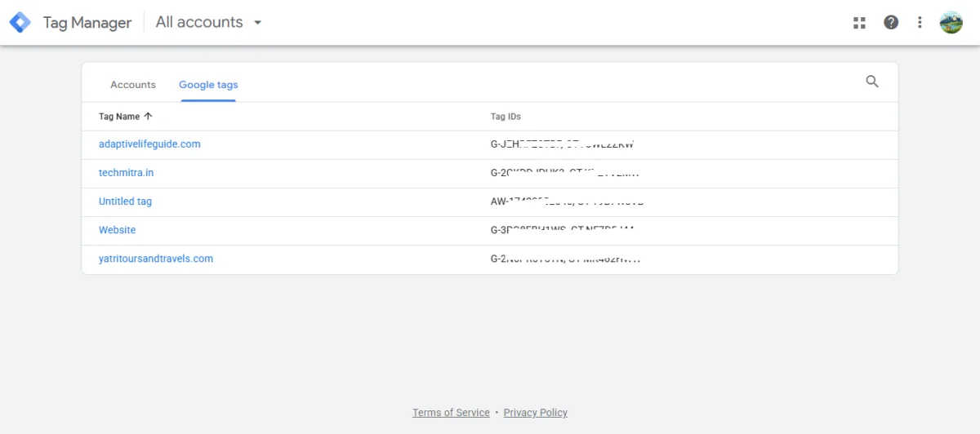Click the user profile avatar

tap(951, 23)
